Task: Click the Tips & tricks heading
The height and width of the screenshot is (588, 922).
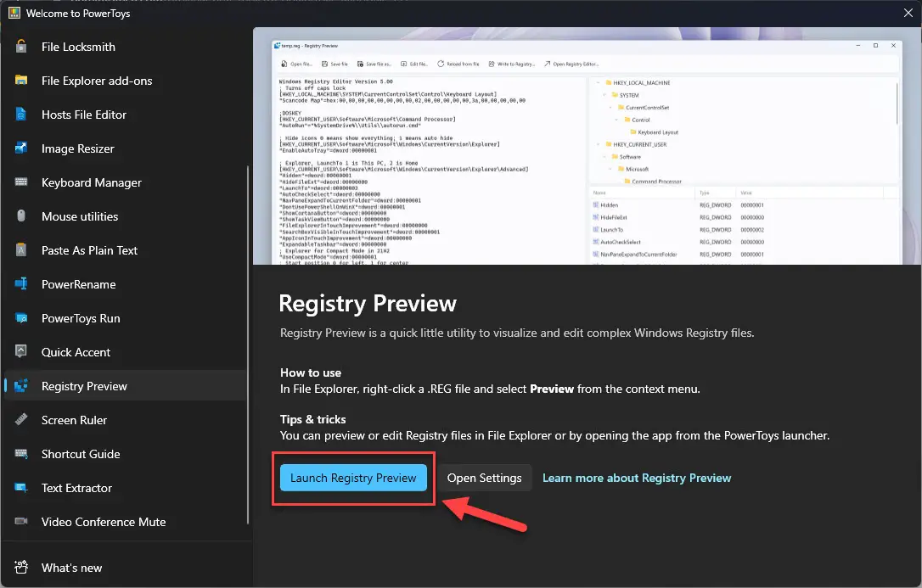Action: tap(312, 419)
